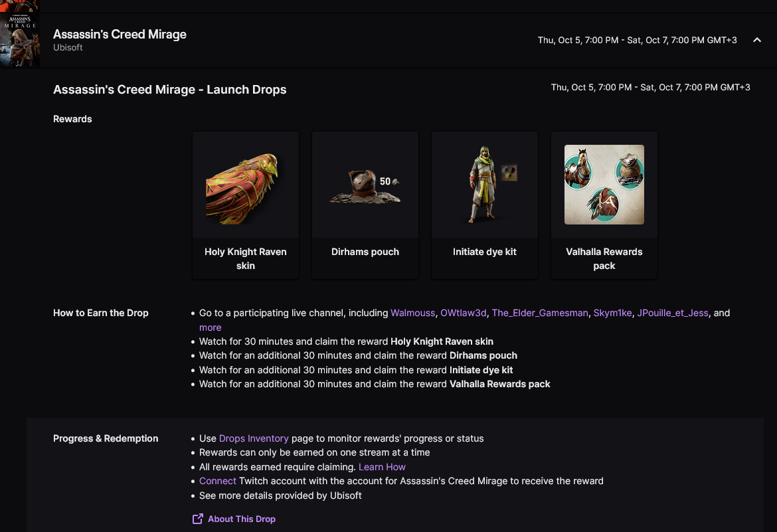
Task: Open the JPouille_et_Jess channel link
Action: [x=673, y=313]
